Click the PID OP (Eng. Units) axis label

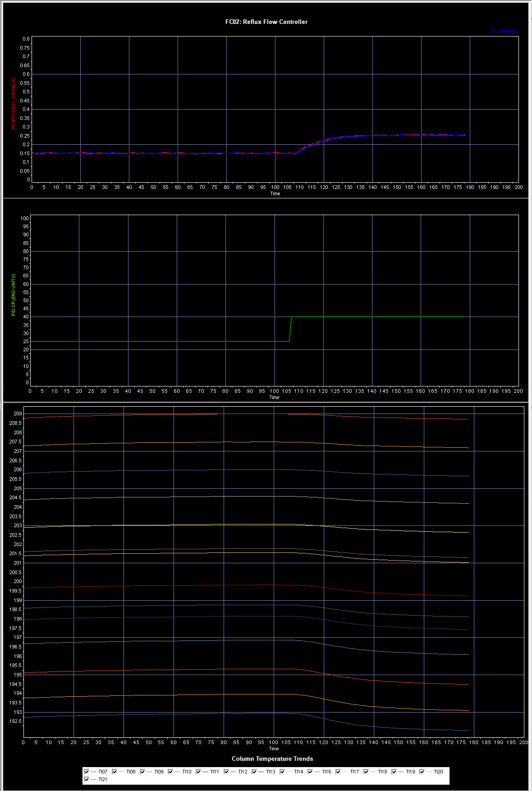(14, 295)
